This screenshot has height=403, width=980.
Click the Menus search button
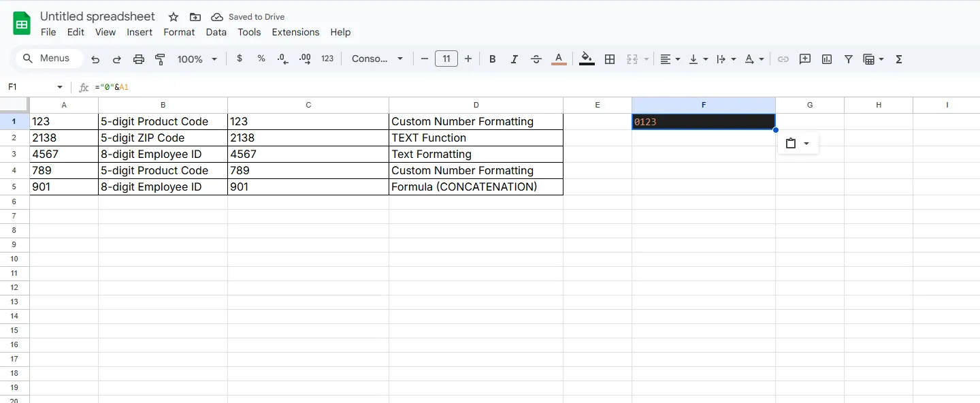48,59
